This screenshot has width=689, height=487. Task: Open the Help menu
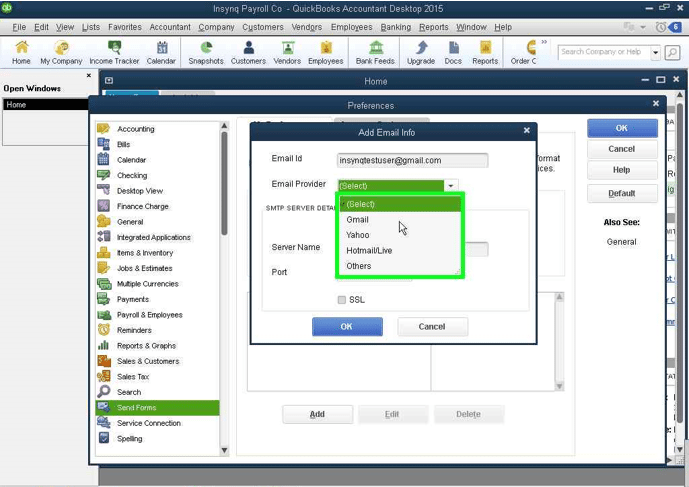coord(503,27)
